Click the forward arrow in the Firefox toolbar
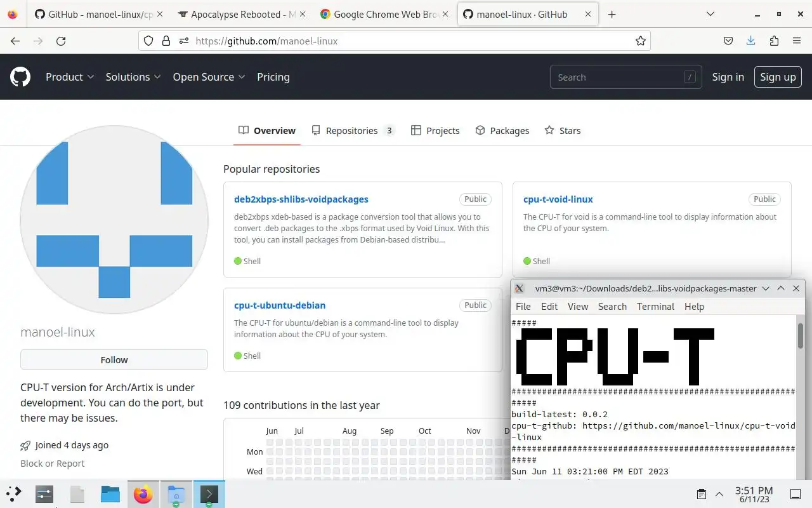812x508 pixels. pyautogui.click(x=38, y=41)
